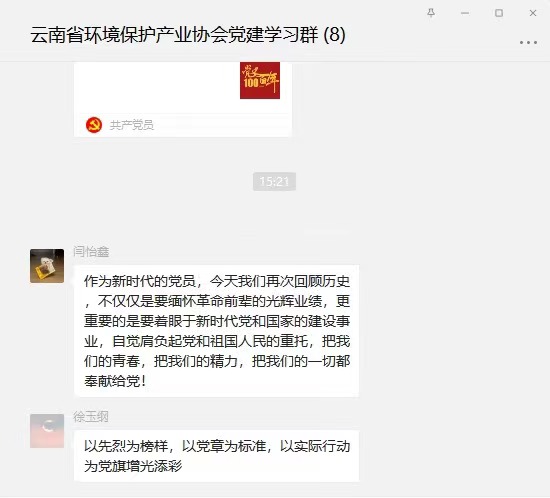
Task: Click the group chat title 云南省环境保护产业协会党建学习群
Action: [174, 35]
